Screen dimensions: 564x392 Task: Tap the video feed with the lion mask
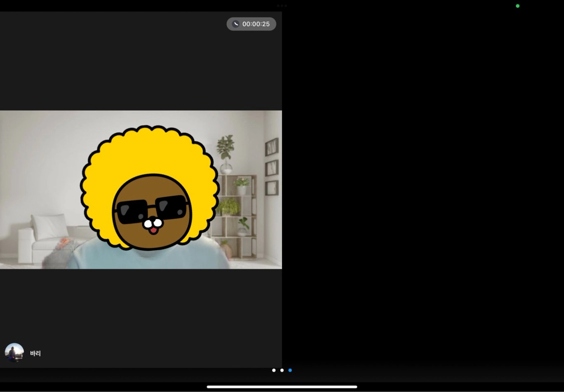(141, 190)
